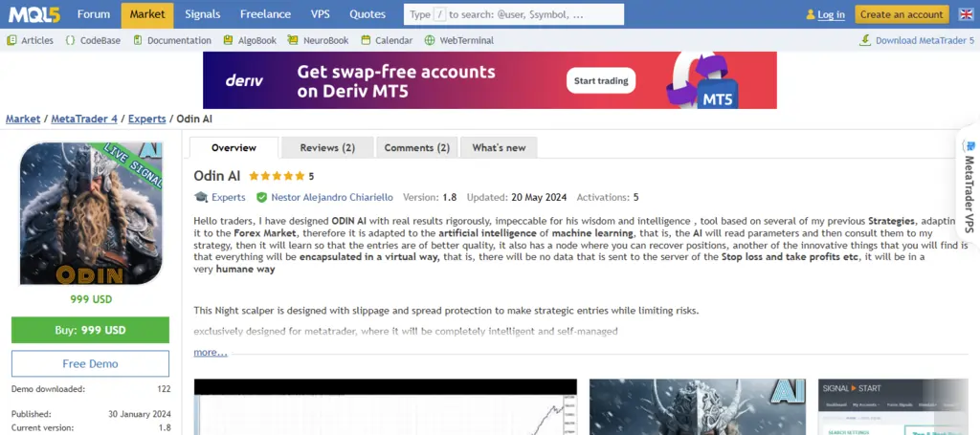Switch to the Comments (2) tab

click(x=417, y=148)
